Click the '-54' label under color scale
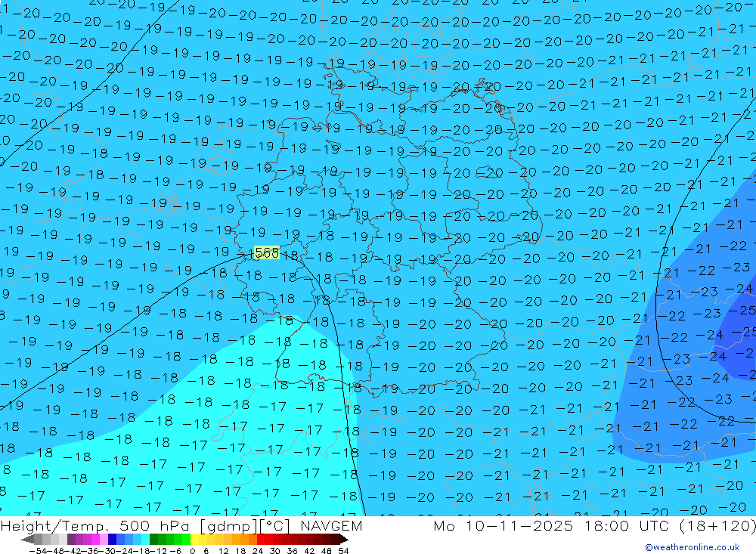 tap(38, 551)
